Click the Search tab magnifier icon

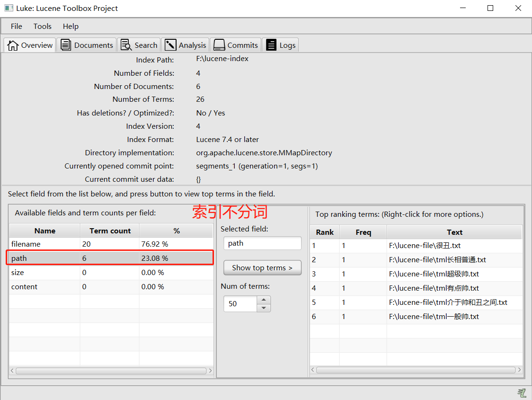(x=126, y=45)
